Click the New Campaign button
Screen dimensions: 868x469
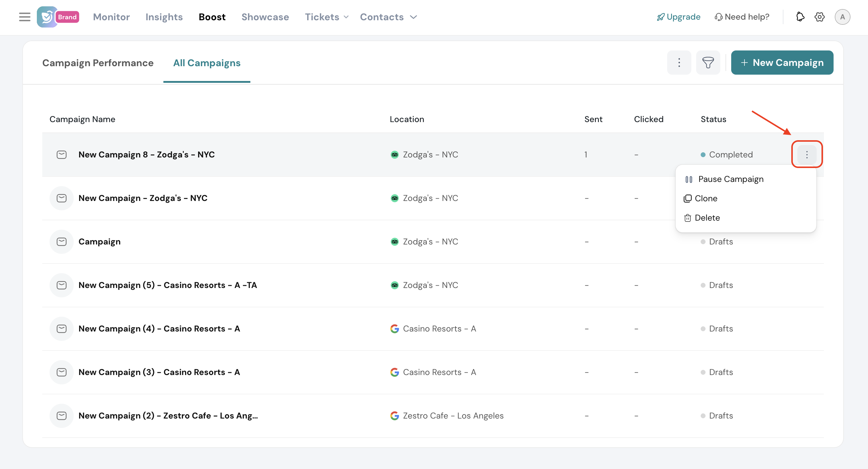tap(782, 63)
